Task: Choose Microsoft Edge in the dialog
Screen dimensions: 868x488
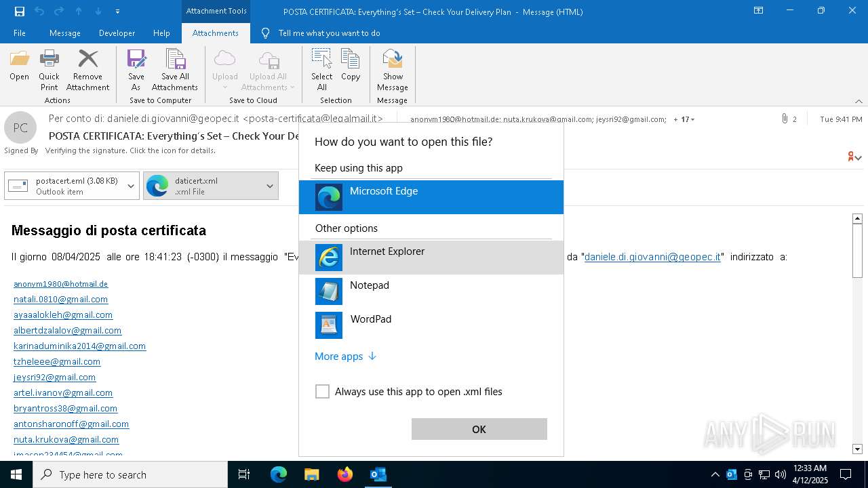Action: (x=431, y=197)
